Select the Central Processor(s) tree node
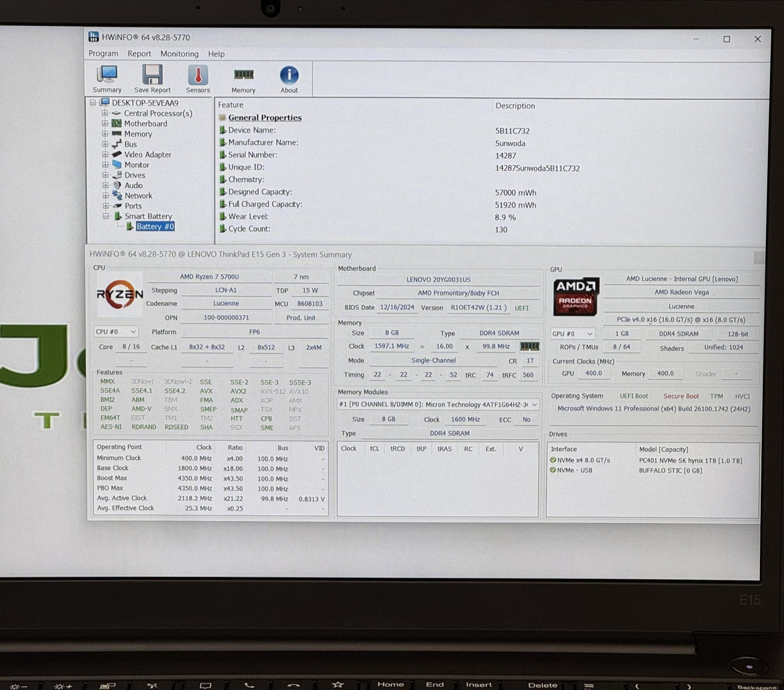784x690 pixels. [158, 113]
